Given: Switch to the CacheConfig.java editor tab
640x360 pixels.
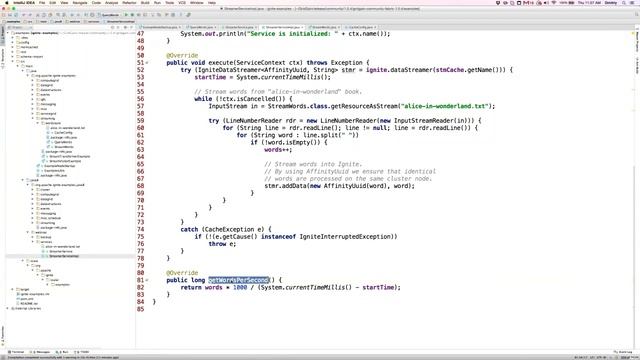Looking at the screenshot, I should click(x=360, y=27).
